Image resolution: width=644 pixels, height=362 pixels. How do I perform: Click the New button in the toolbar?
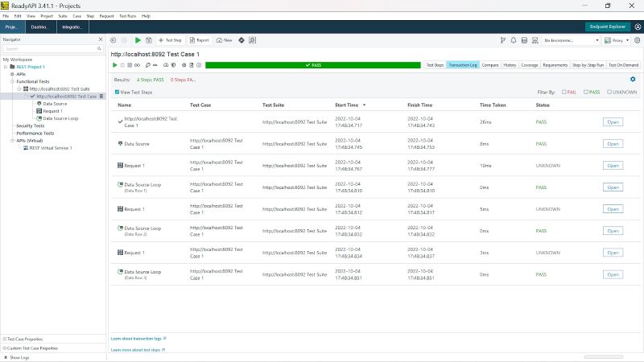(x=225, y=40)
